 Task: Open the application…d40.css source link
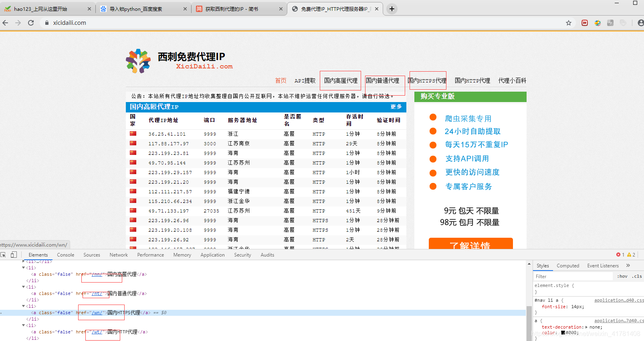click(x=619, y=300)
